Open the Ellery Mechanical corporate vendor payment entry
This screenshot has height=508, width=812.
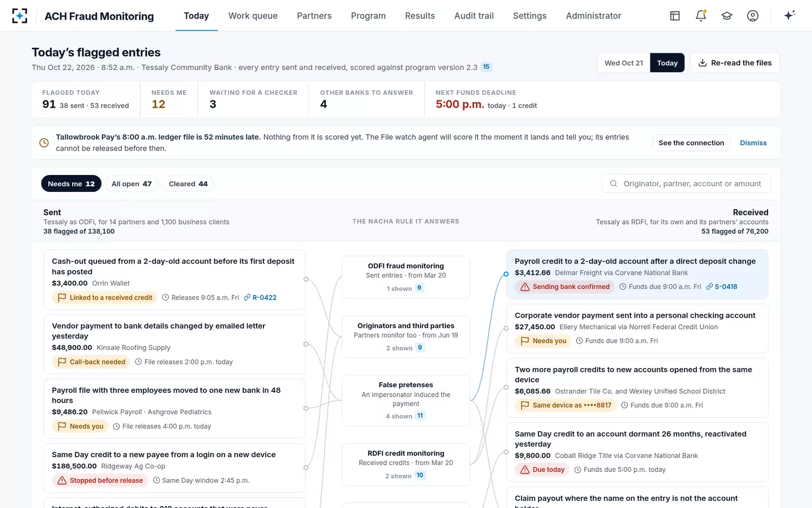click(637, 329)
